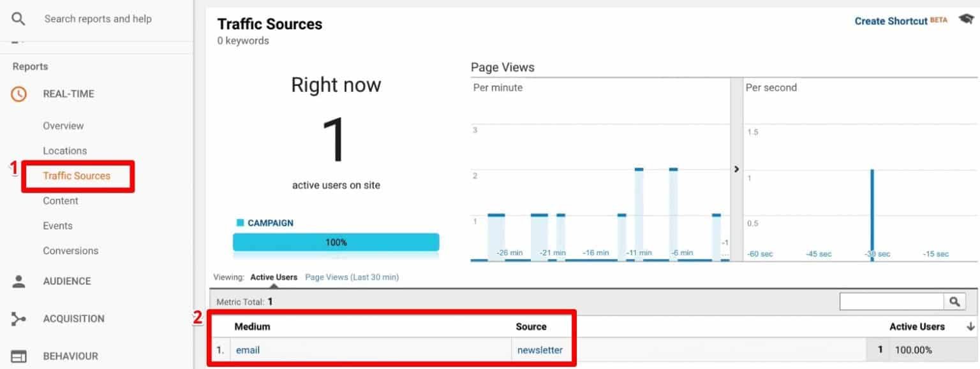Viewport: 980px width, 369px height.
Task: Expand the per-second chart with the chevron
Action: pos(736,169)
